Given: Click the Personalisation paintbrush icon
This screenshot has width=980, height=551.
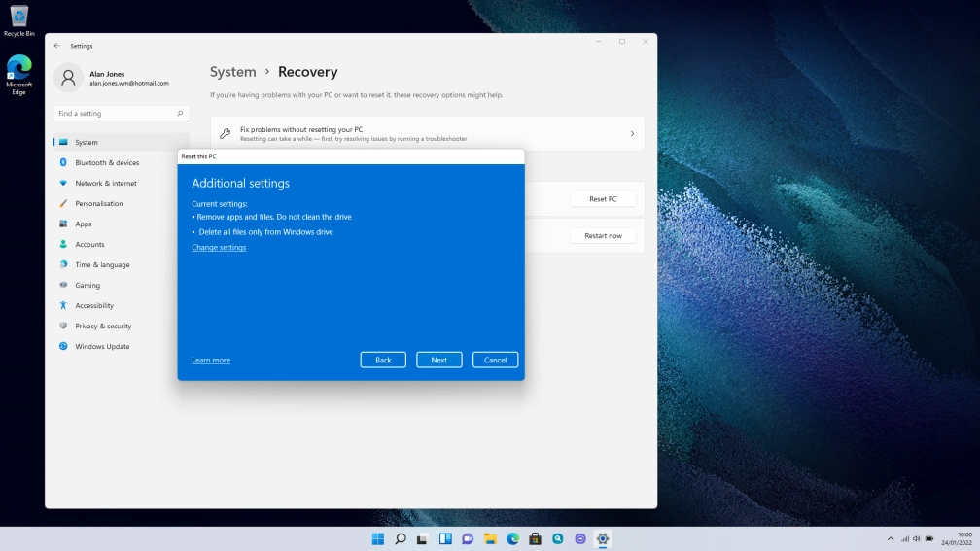Looking at the screenshot, I should 63,203.
